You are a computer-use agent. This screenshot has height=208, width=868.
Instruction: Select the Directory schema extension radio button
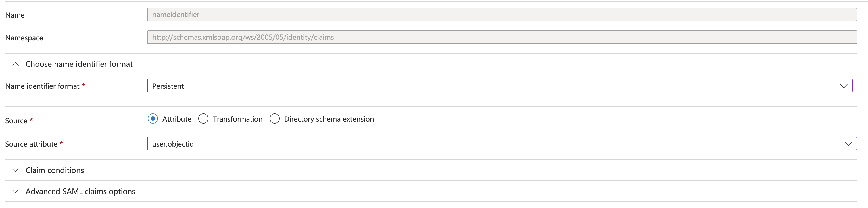click(275, 119)
